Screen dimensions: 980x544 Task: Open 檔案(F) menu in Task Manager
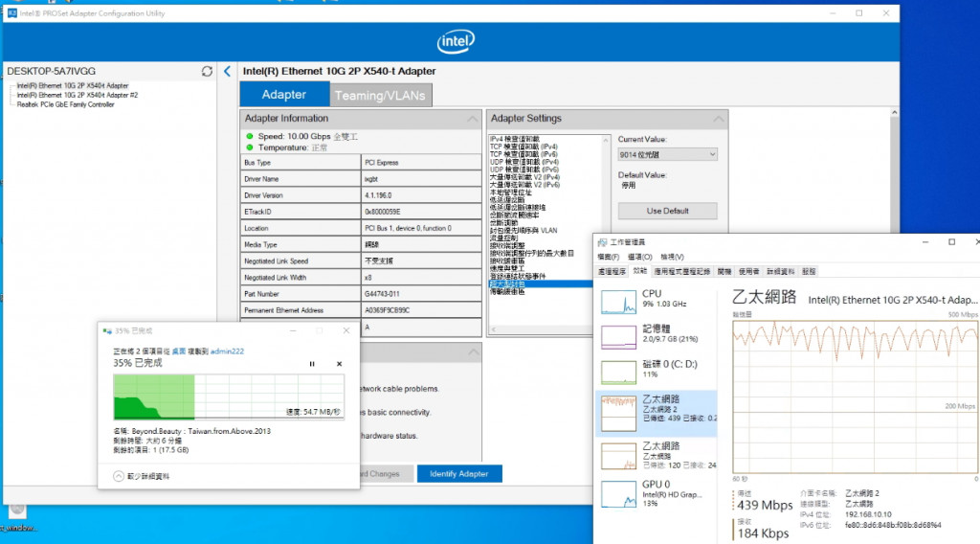pos(608,257)
